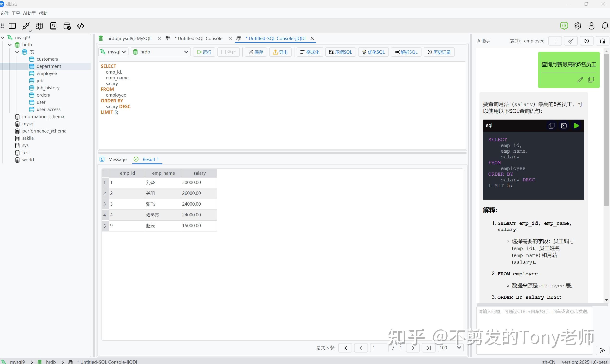Select the employee table in the tree
Image resolution: width=610 pixels, height=364 pixels.
point(47,73)
